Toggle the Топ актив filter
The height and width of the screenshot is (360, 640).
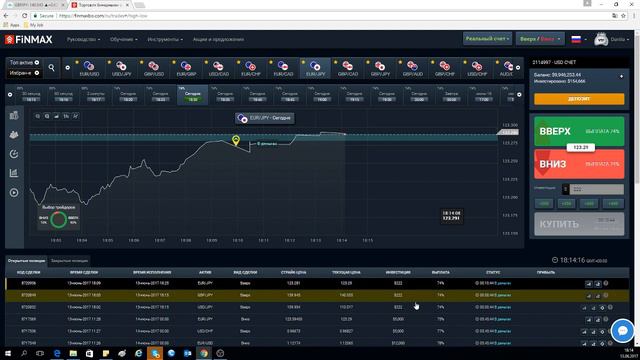click(x=24, y=62)
